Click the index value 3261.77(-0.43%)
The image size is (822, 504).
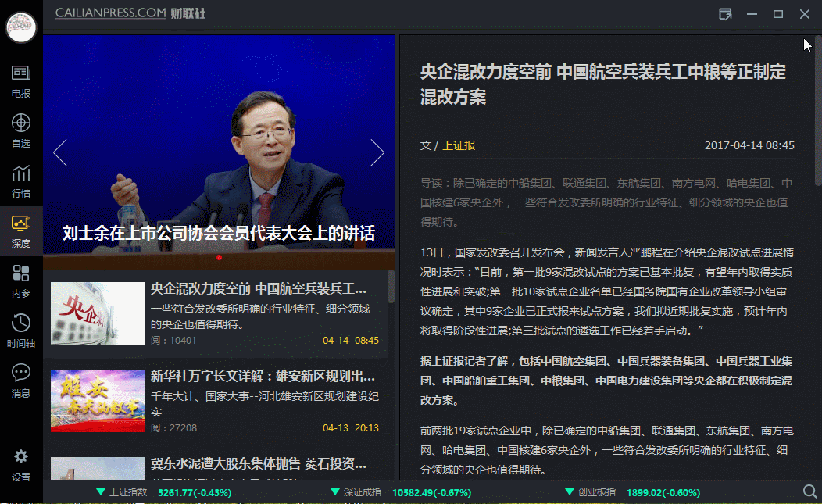coord(195,493)
